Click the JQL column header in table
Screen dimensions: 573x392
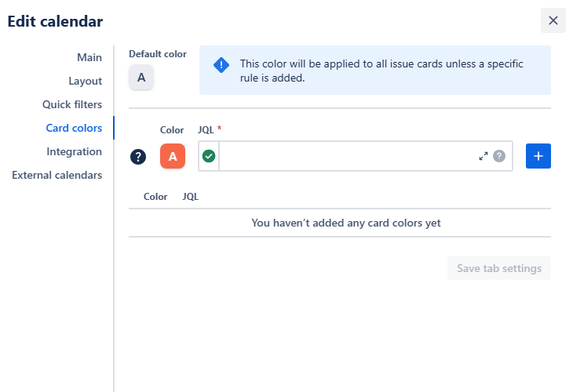tap(190, 197)
